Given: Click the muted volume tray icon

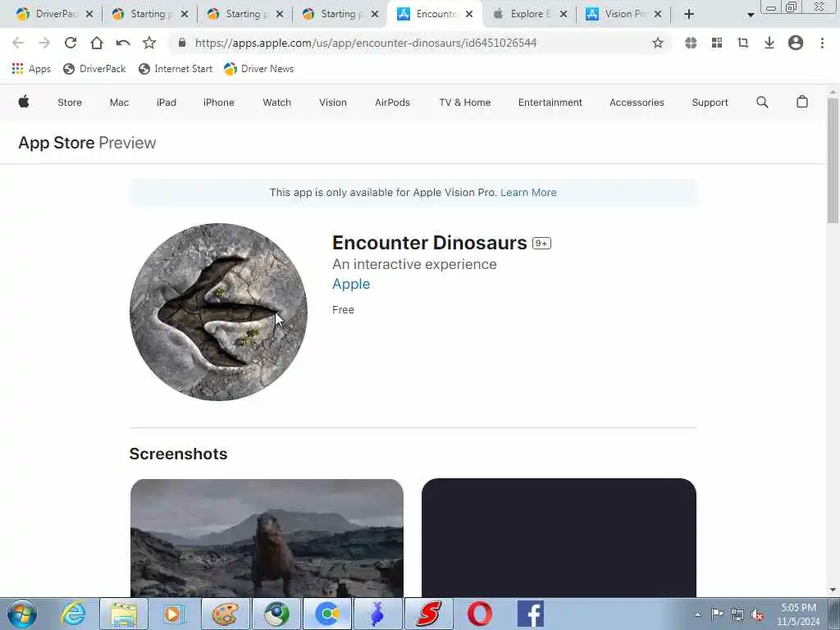Looking at the screenshot, I should tap(757, 615).
